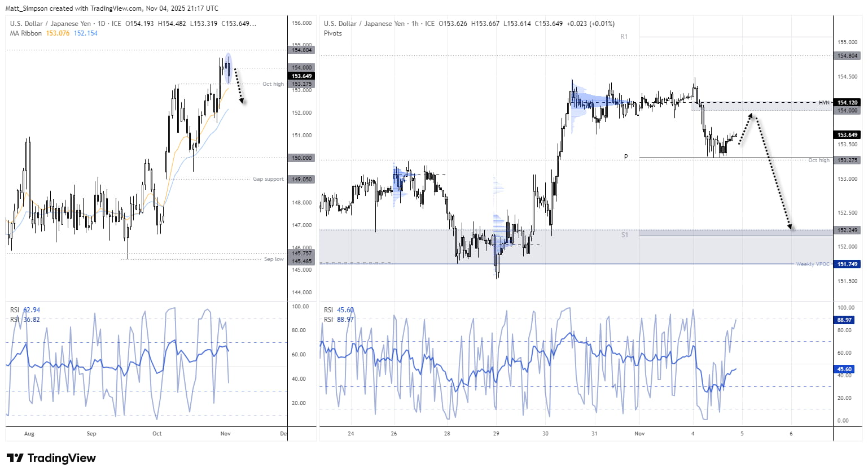Image resolution: width=868 pixels, height=475 pixels.
Task: Click the 88.97 RSI value tag
Action: tap(844, 320)
